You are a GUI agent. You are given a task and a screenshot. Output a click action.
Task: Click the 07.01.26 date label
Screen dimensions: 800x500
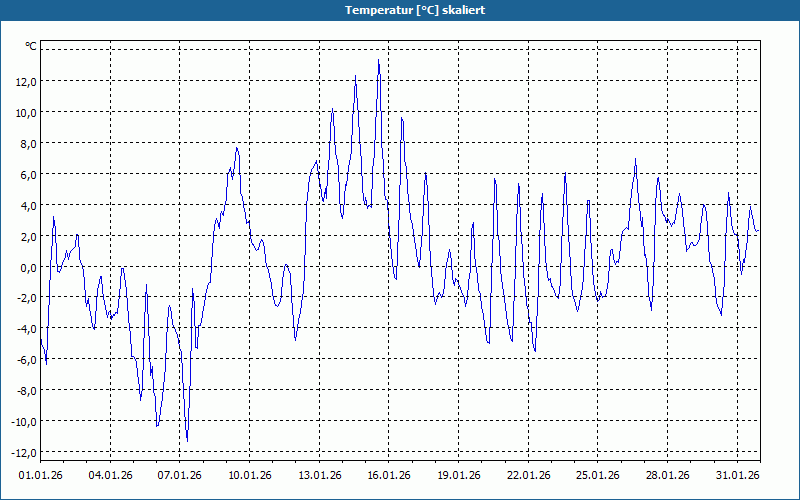[x=180, y=476]
